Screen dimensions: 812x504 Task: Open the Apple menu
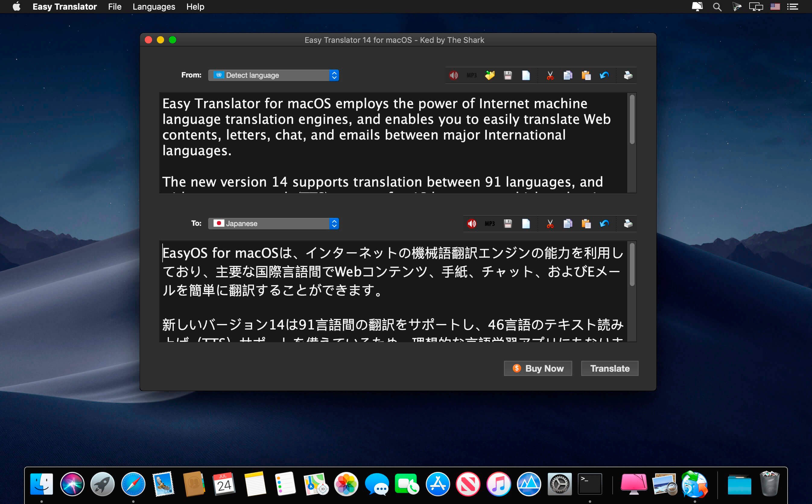(16, 7)
